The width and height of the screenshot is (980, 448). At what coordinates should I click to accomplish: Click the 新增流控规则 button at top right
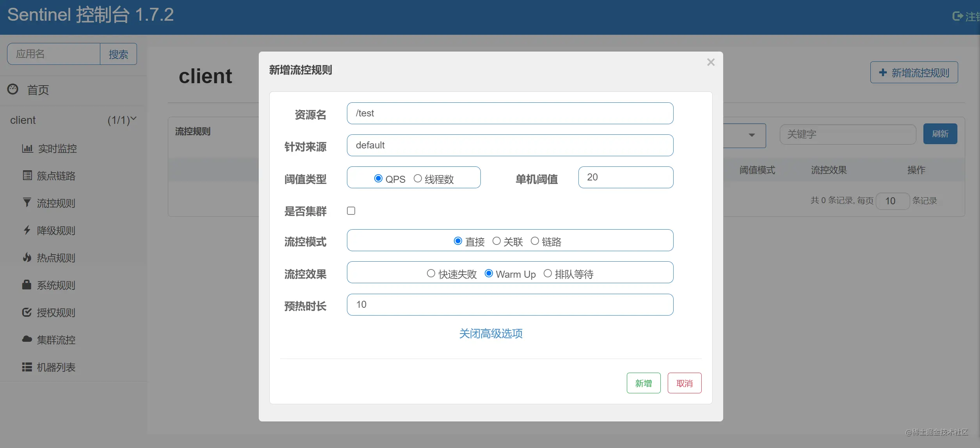pyautogui.click(x=914, y=73)
